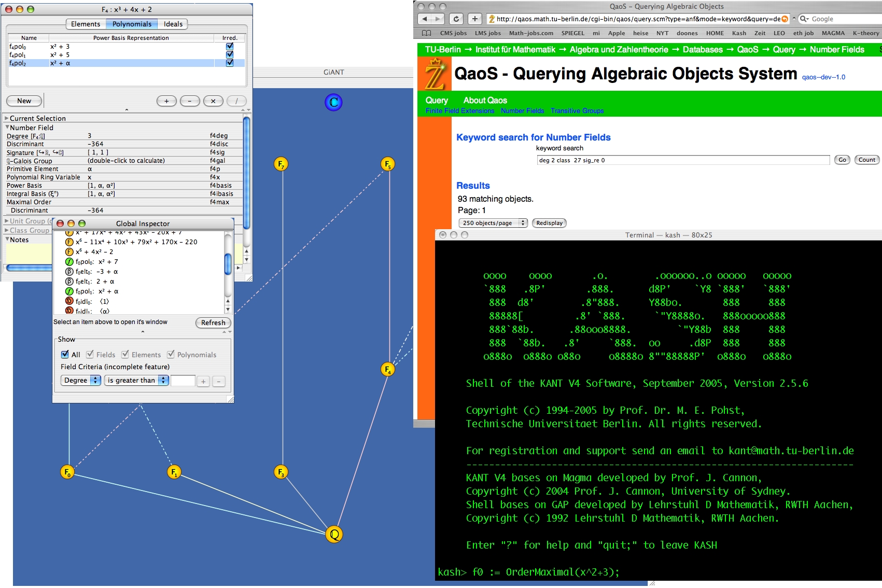Switch to the Elements tab
The image size is (882, 588).
point(86,24)
